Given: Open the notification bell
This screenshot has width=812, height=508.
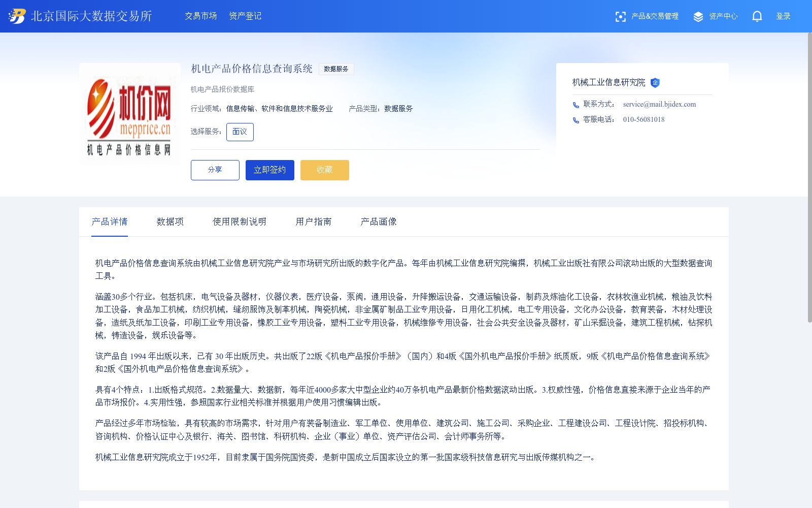Looking at the screenshot, I should coord(757,16).
